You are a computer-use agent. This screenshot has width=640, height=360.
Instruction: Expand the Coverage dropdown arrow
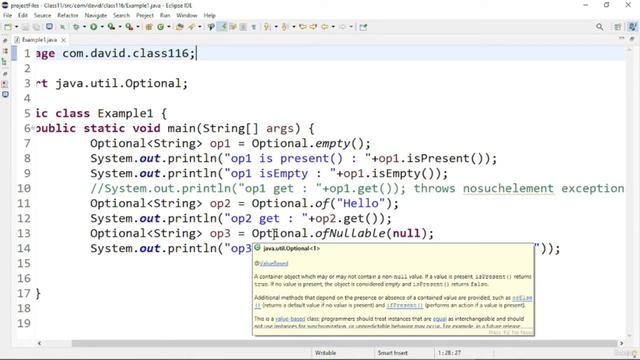[120, 27]
